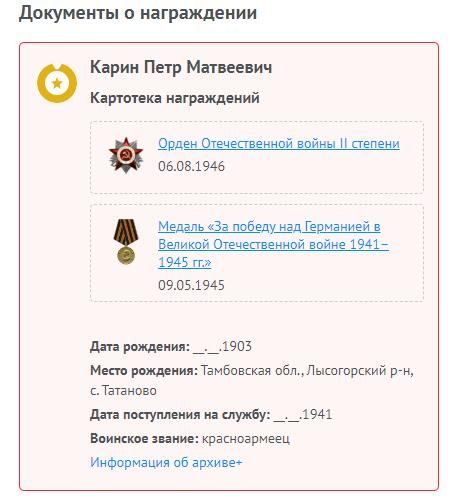Screen dimensions: 453x504
Task: Click the gold star medal icon
Action: 57,83
